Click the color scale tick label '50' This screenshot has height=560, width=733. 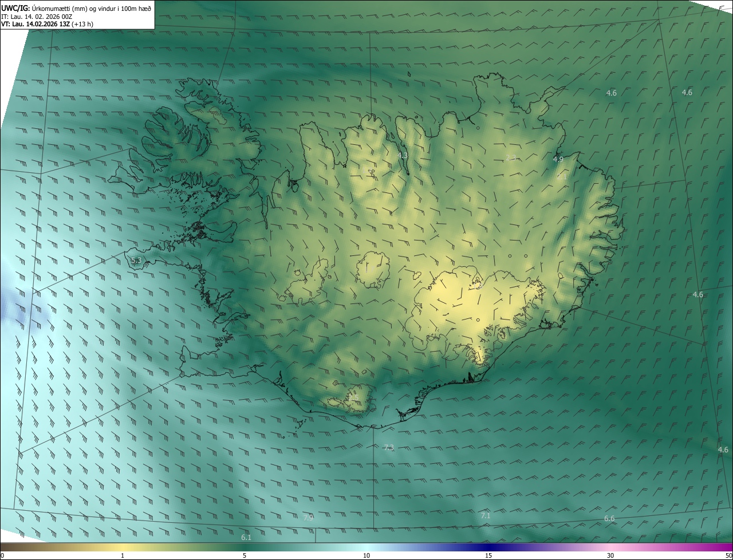pyautogui.click(x=728, y=555)
